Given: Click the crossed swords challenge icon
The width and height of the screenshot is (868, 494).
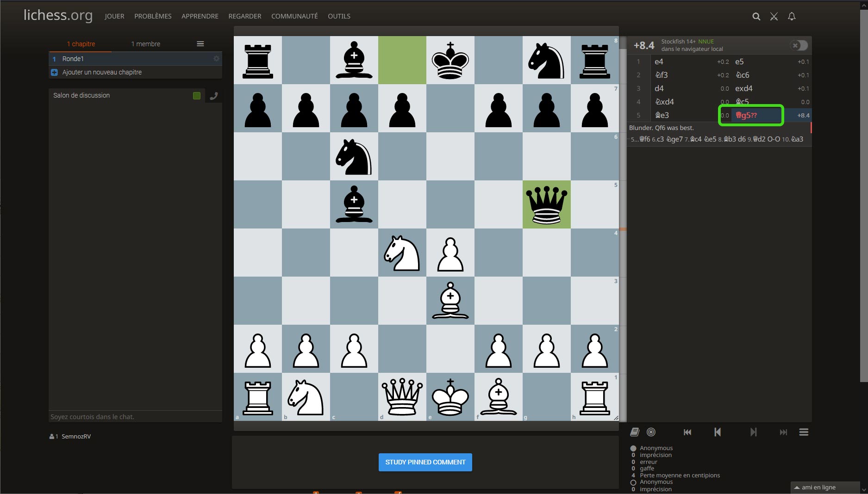Looking at the screenshot, I should 774,17.
